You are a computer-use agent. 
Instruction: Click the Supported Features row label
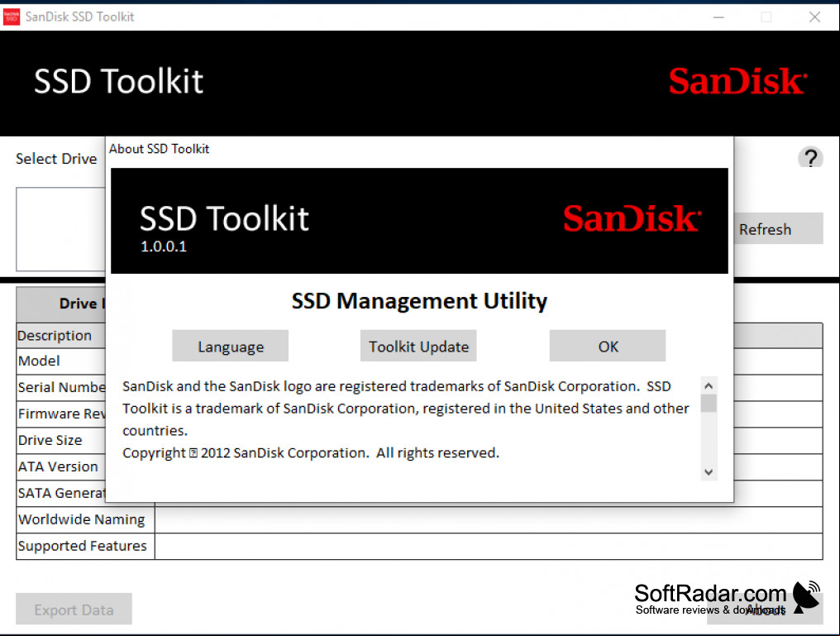[82, 546]
